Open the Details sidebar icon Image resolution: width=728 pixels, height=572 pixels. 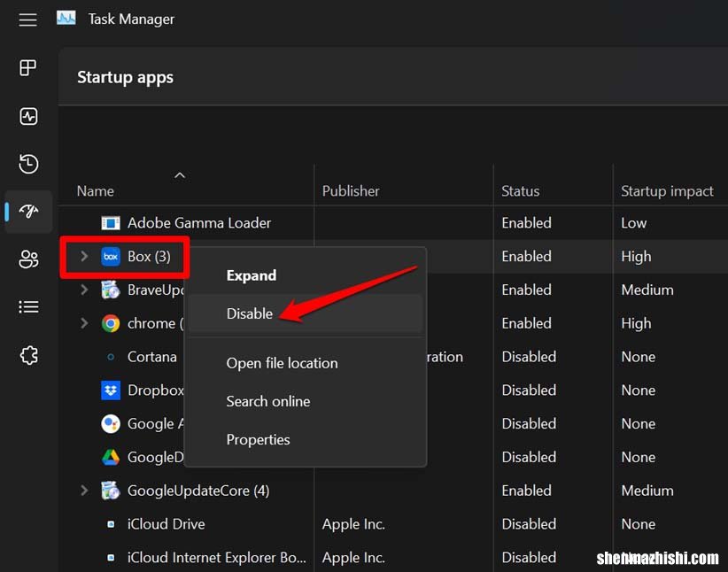(x=28, y=307)
